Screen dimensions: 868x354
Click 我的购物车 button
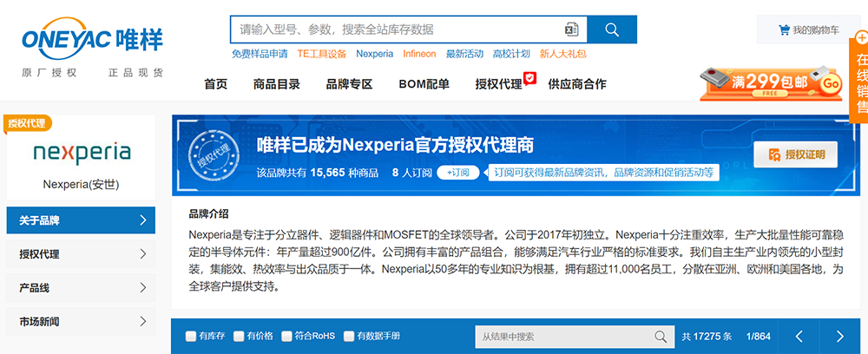click(808, 29)
